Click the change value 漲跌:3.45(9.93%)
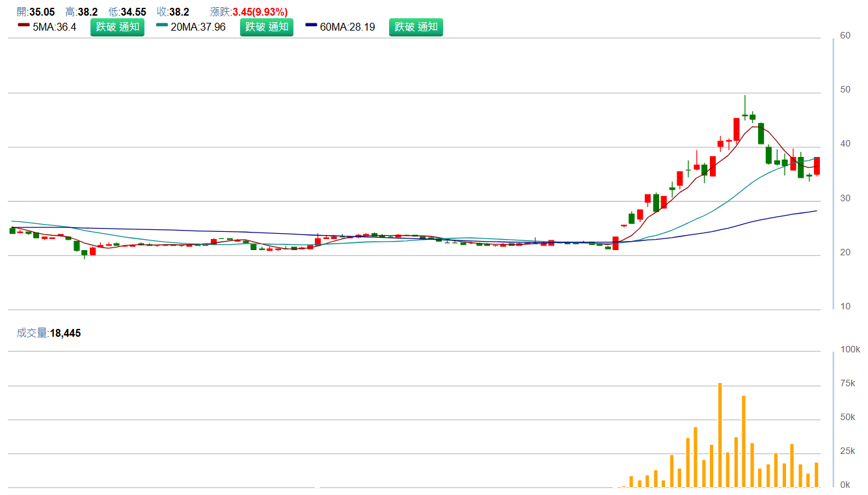This screenshot has height=495, width=868. coord(249,12)
